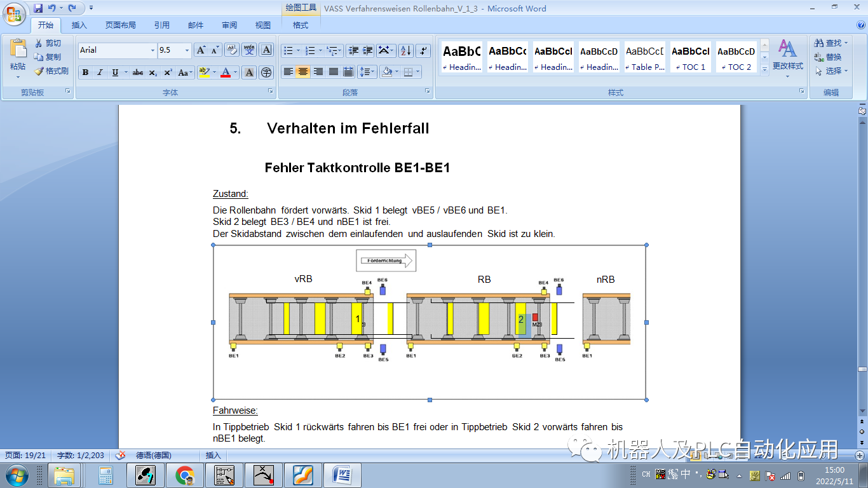Center the paragraph text
This screenshot has height=488, width=868.
(303, 72)
